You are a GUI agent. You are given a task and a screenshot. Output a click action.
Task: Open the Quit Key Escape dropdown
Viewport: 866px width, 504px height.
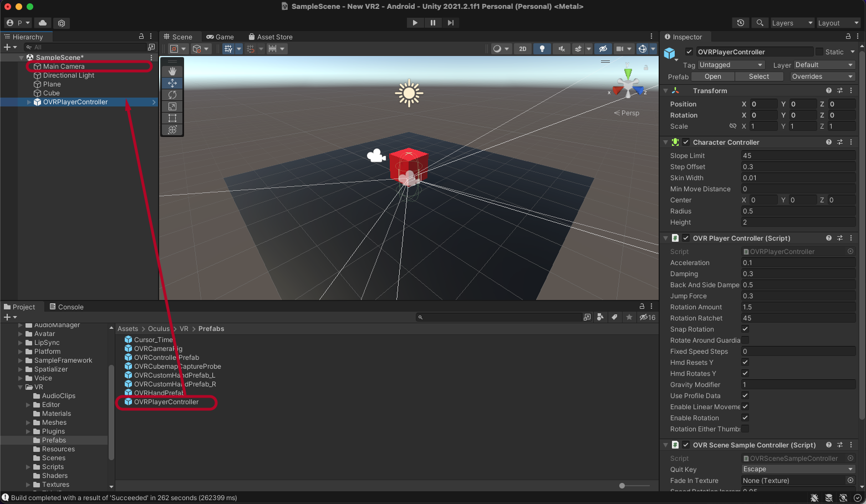tap(798, 469)
